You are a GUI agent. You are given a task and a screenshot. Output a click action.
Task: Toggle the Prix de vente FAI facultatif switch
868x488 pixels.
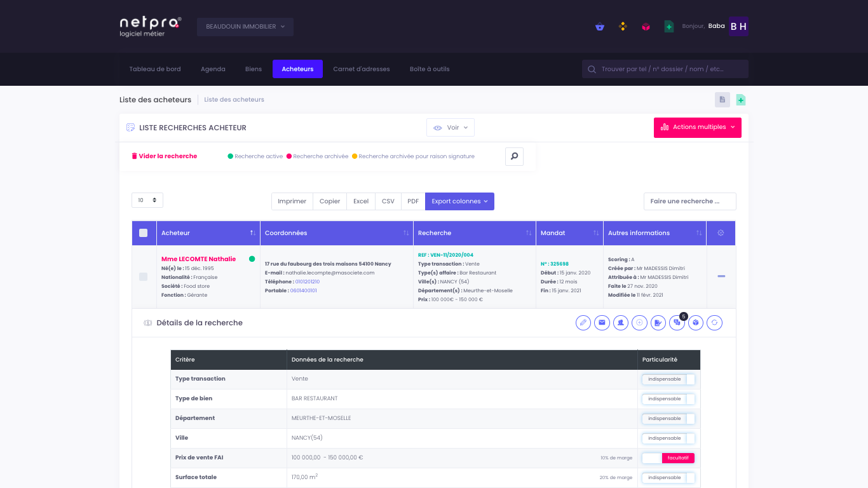(668, 457)
